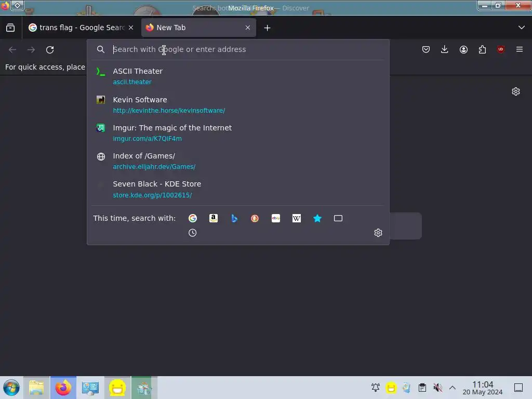
Task: Open Imgur: The magic of the Internet
Action: (238, 133)
